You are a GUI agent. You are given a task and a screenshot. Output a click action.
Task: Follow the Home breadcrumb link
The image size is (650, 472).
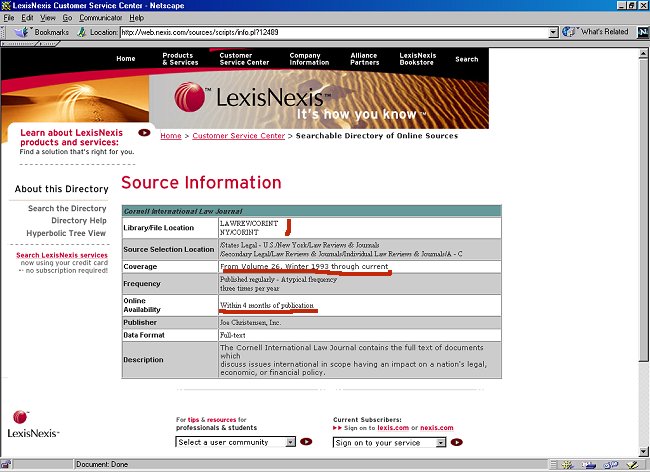click(x=171, y=135)
